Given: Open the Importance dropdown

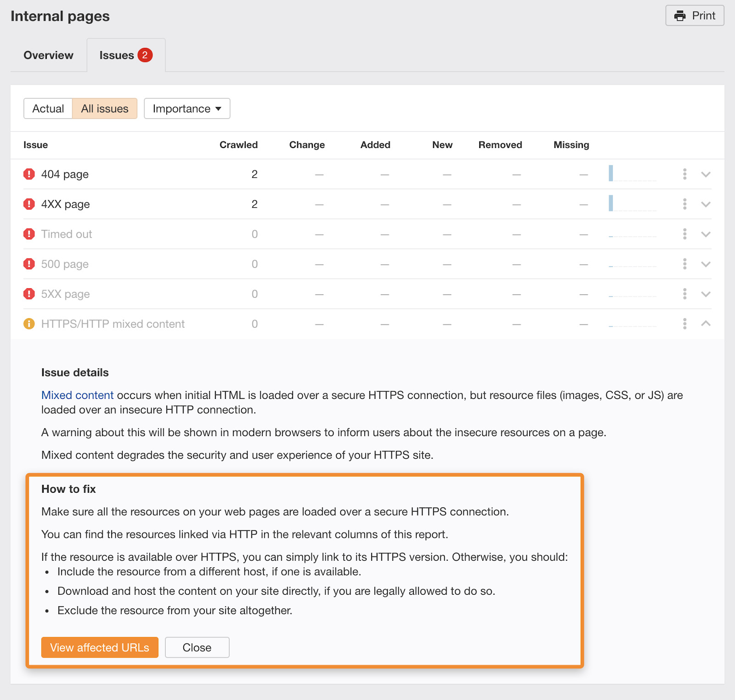Looking at the screenshot, I should 187,108.
